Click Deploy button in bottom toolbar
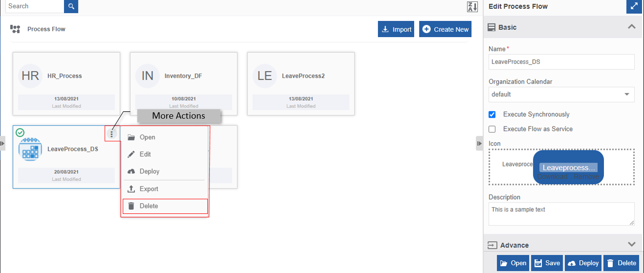Screen dimensions: 644x273 click(x=583, y=263)
